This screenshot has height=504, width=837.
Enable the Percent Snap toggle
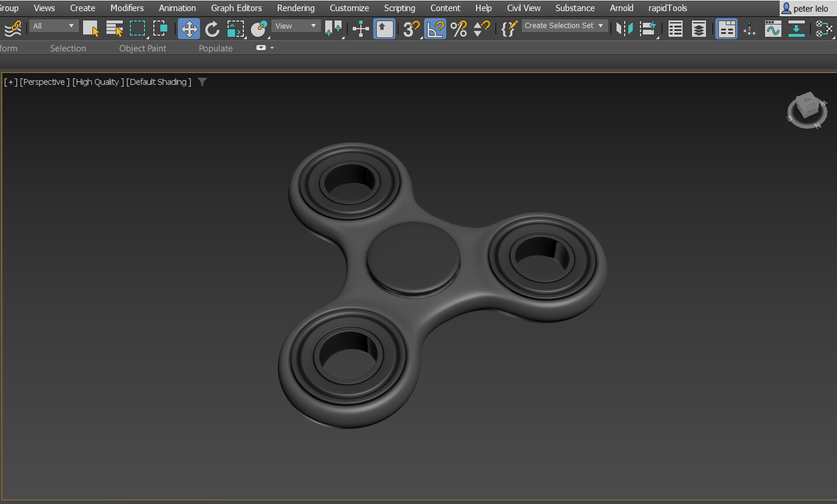pyautogui.click(x=459, y=28)
